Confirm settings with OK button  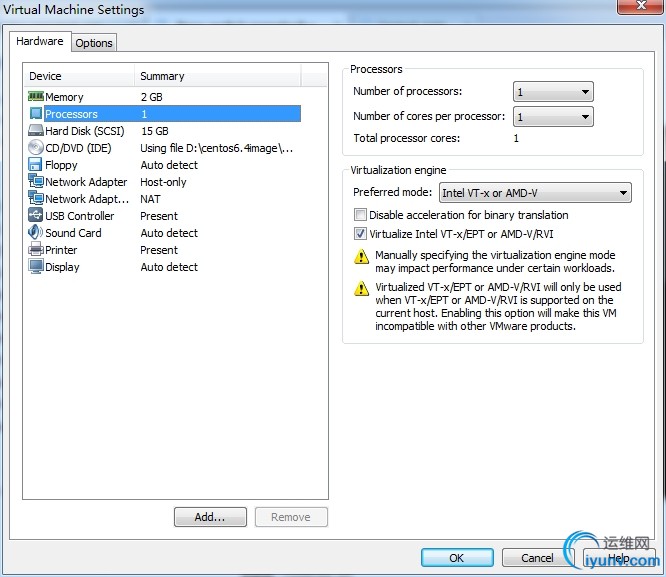click(x=457, y=557)
